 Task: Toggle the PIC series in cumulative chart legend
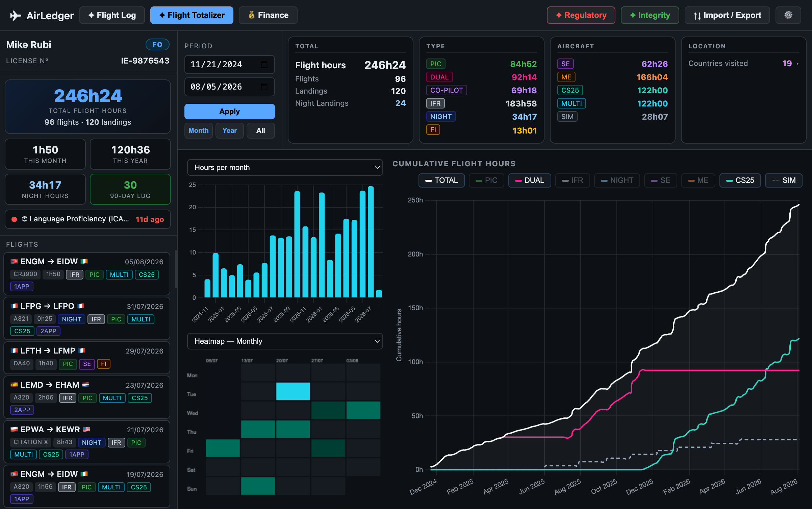pos(486,180)
